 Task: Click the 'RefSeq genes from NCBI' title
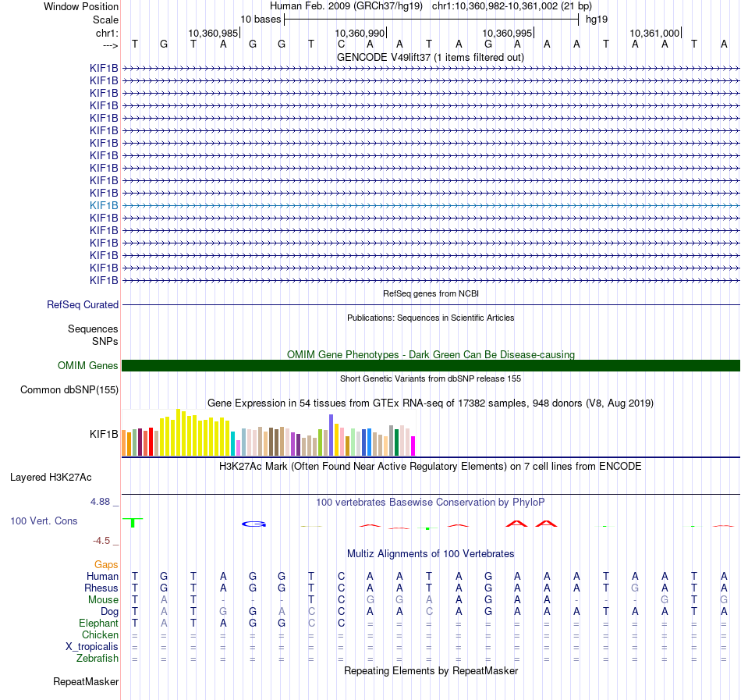(x=431, y=293)
